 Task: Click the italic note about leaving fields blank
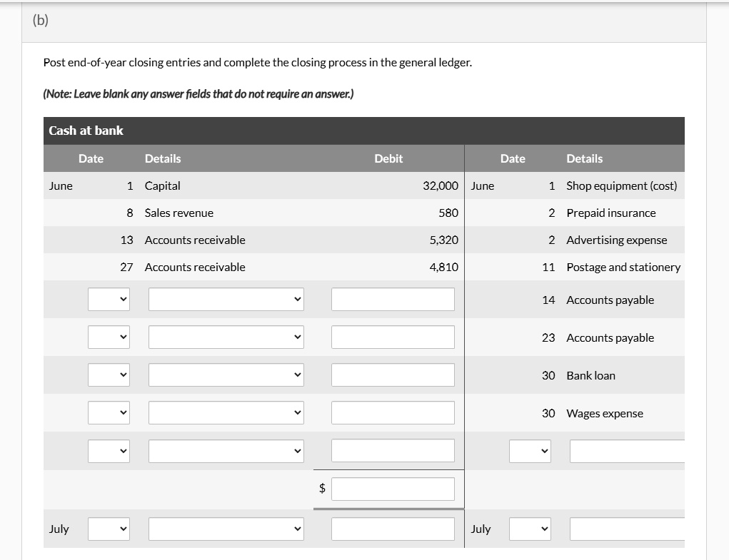198,93
